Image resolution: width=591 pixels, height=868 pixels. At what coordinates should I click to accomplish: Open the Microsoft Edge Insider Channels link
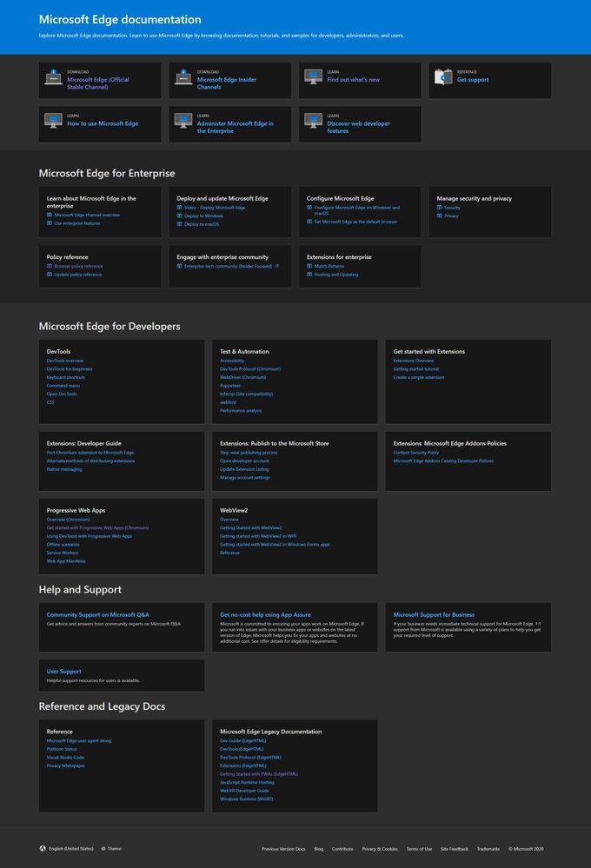click(227, 83)
